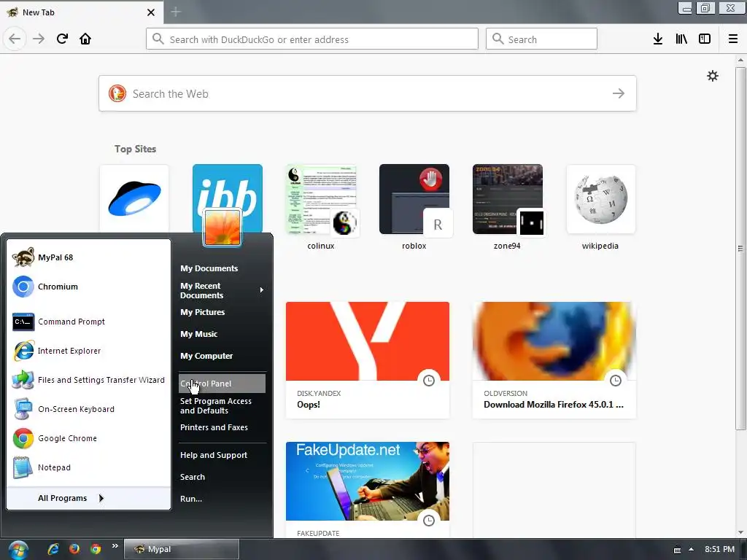This screenshot has width=747, height=560.
Task: Open the FakeUpdate.net highlight card
Action: [x=368, y=490]
